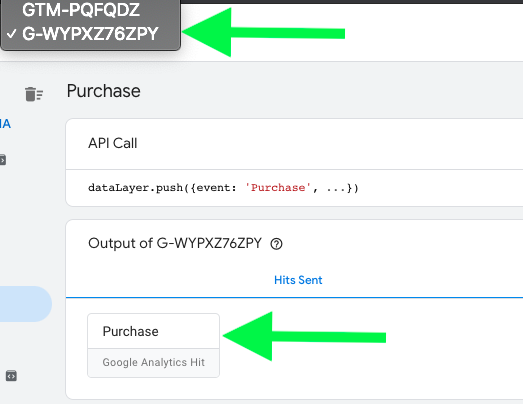Open the Purchase hit card
523x404 pixels.
click(153, 345)
